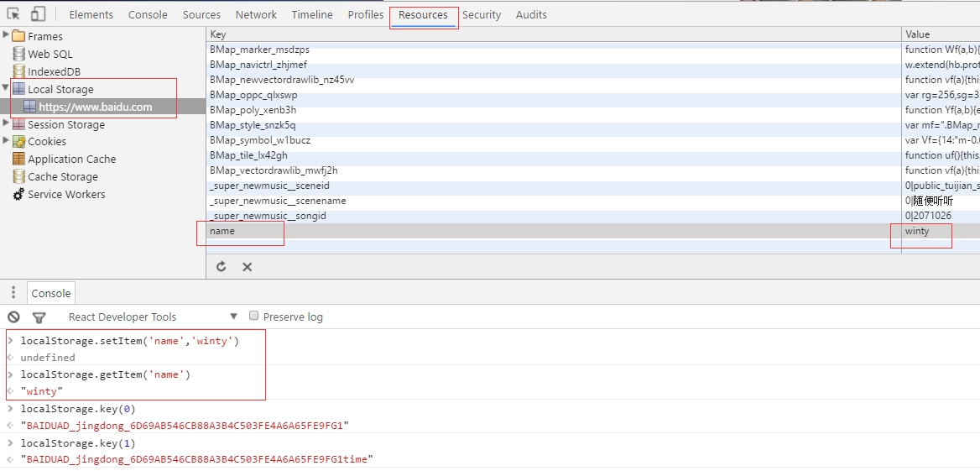Click the refresh storage icon

coord(222,266)
